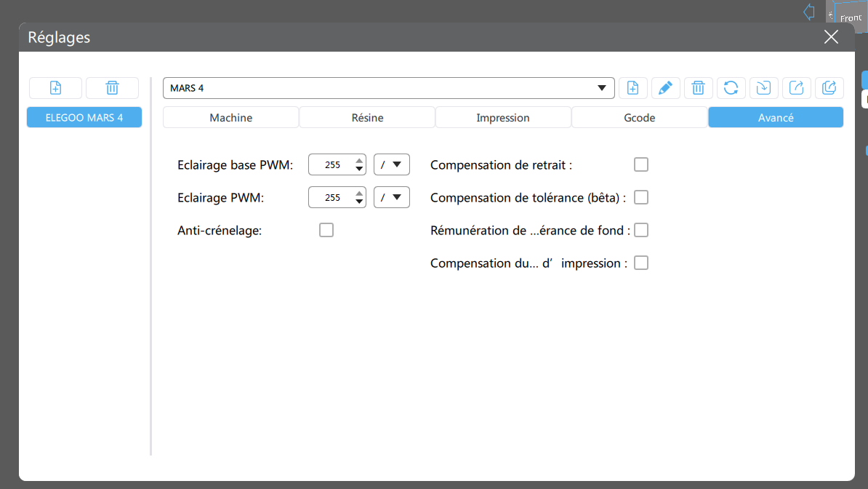This screenshot has width=868, height=489.
Task: Open the MARS 4 profile dropdown
Action: point(389,88)
